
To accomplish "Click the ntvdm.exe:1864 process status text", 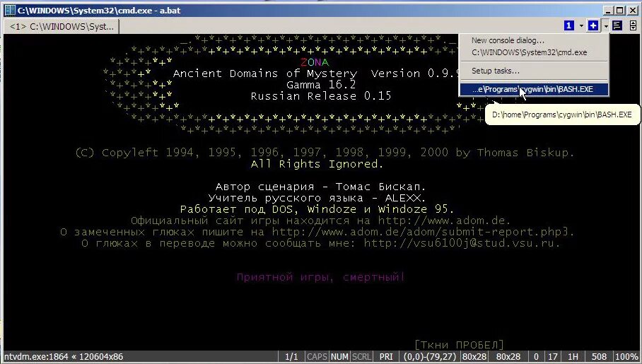I will pos(64,357).
